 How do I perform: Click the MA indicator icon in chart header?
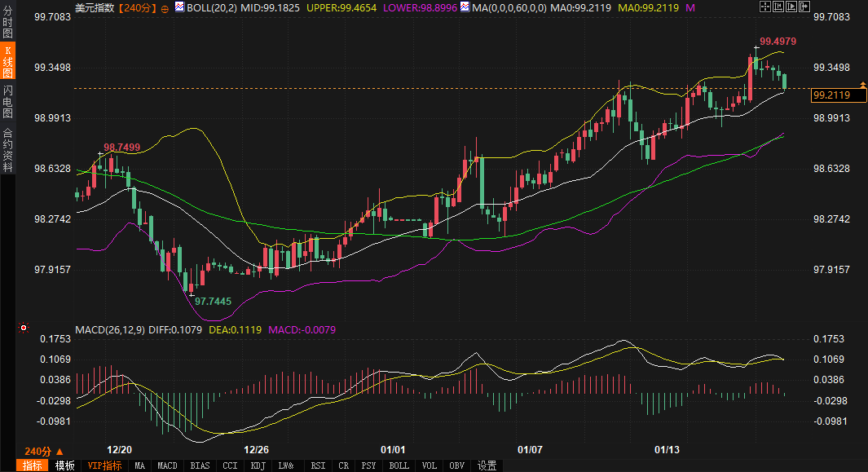pyautogui.click(x=465, y=7)
